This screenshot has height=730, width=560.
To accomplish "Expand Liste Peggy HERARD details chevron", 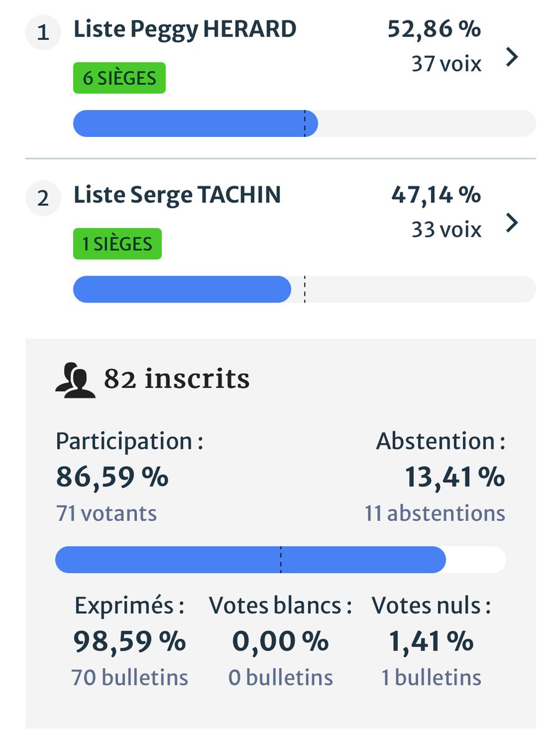I will pos(511,57).
